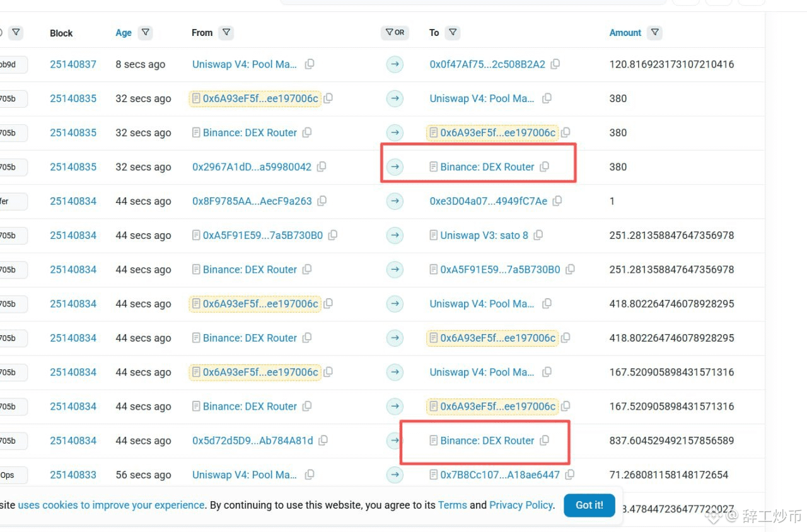The image size is (807, 532).
Task: Open the To column filter
Action: [453, 33]
